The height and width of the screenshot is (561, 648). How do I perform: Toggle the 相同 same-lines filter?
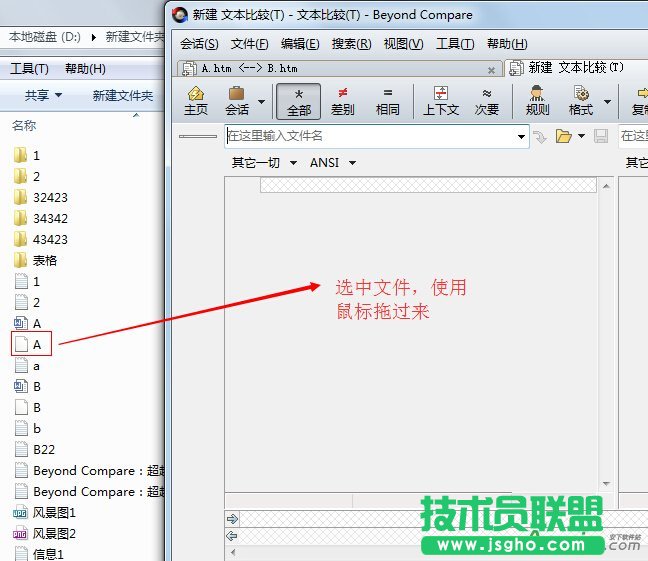point(388,101)
